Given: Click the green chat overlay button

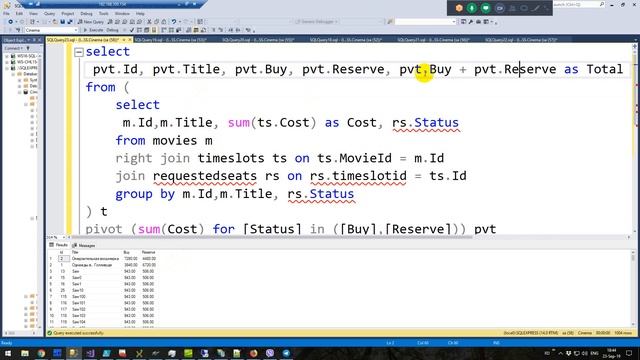Looking at the screenshot, I should pos(485,8).
